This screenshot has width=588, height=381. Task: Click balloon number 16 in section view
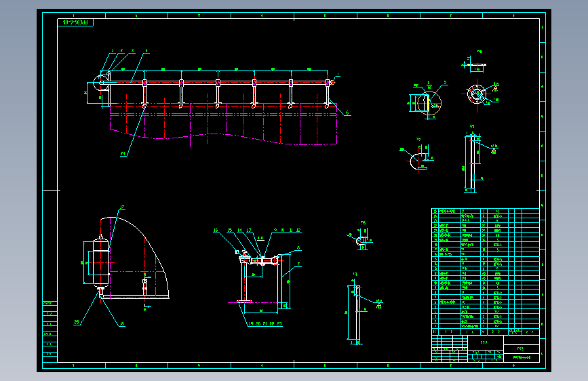[x=216, y=230]
